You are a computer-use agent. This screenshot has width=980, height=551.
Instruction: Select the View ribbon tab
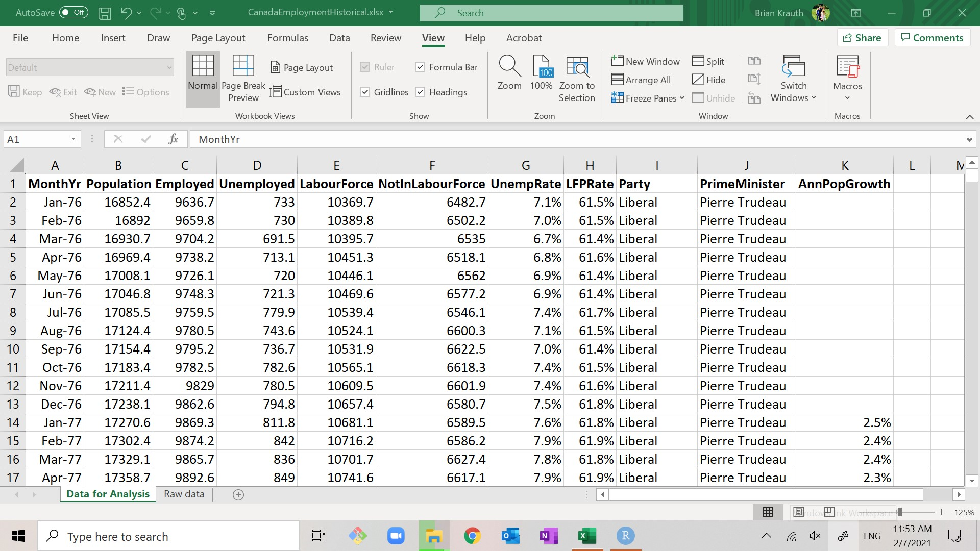coord(432,37)
